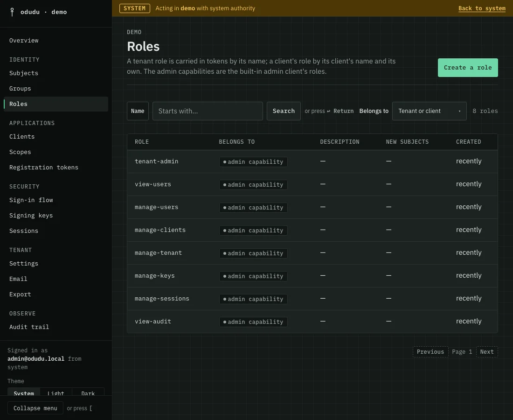
Task: Click the Roles page heading
Action: coord(143,47)
